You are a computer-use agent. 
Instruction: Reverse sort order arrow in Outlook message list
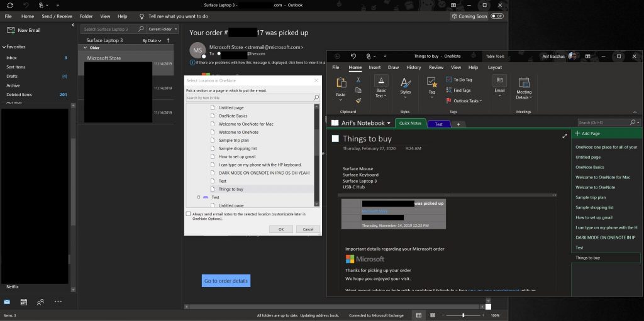tap(168, 41)
